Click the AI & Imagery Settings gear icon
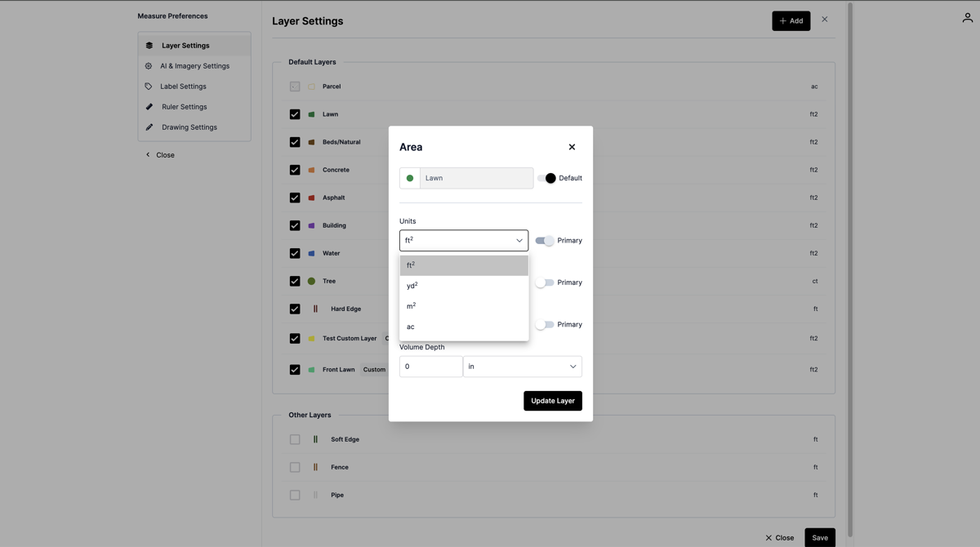 point(149,66)
